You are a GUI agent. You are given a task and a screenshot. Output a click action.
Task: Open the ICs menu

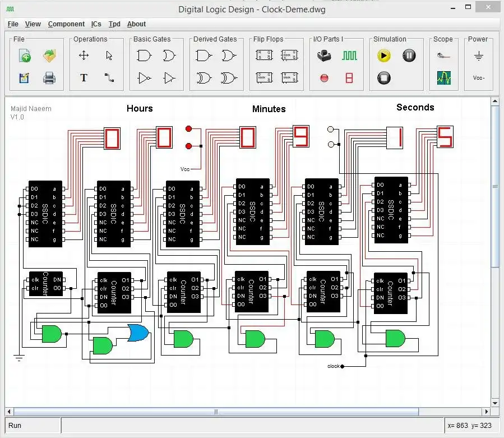click(96, 24)
